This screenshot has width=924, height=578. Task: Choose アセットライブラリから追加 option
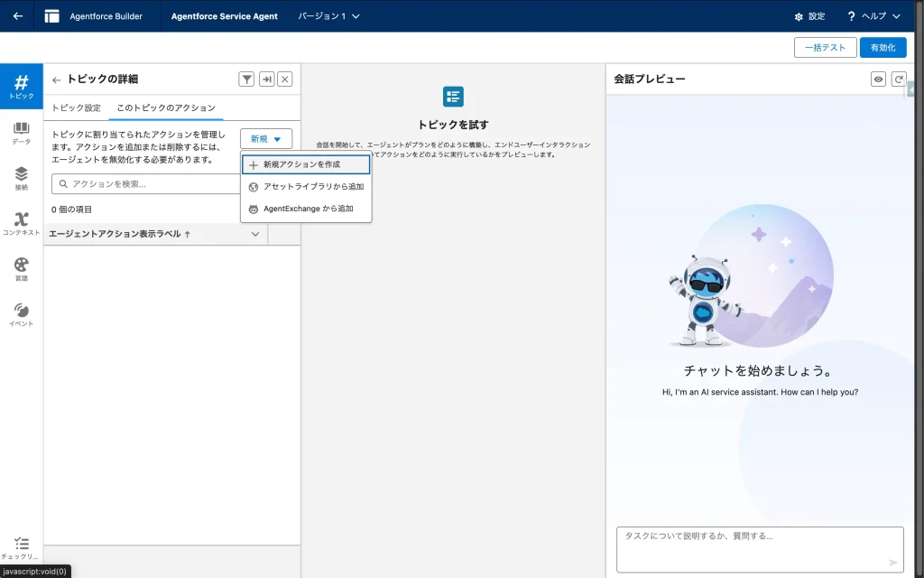(x=306, y=187)
